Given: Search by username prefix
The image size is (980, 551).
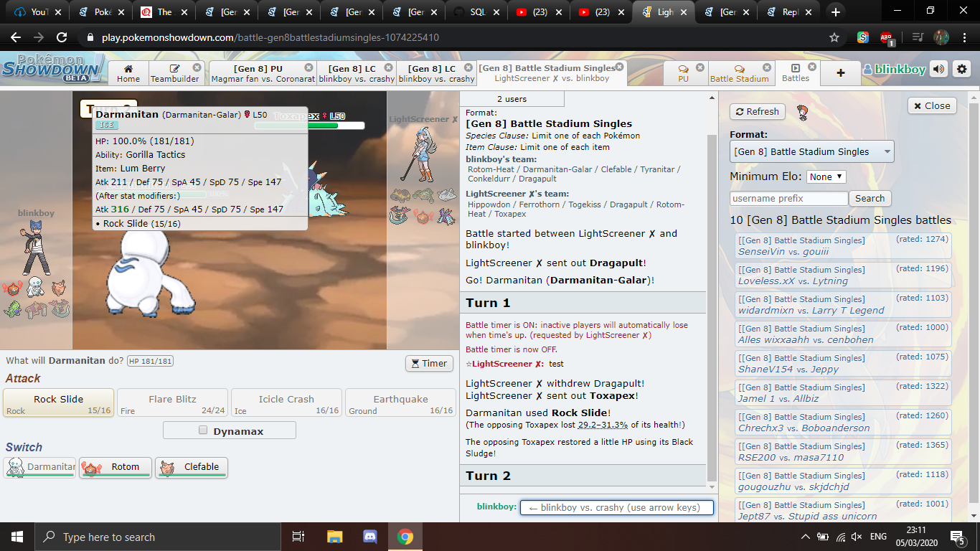Looking at the screenshot, I should (870, 199).
